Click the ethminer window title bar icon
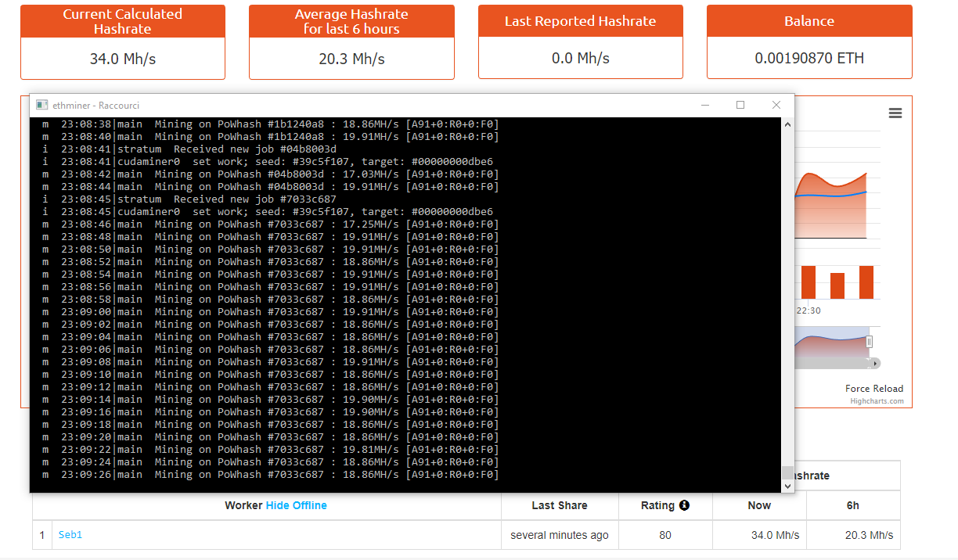 click(41, 105)
